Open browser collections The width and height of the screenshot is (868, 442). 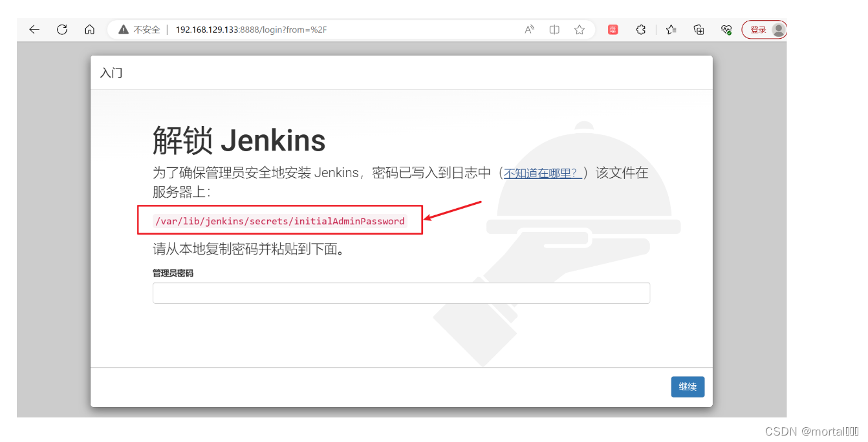[699, 30]
